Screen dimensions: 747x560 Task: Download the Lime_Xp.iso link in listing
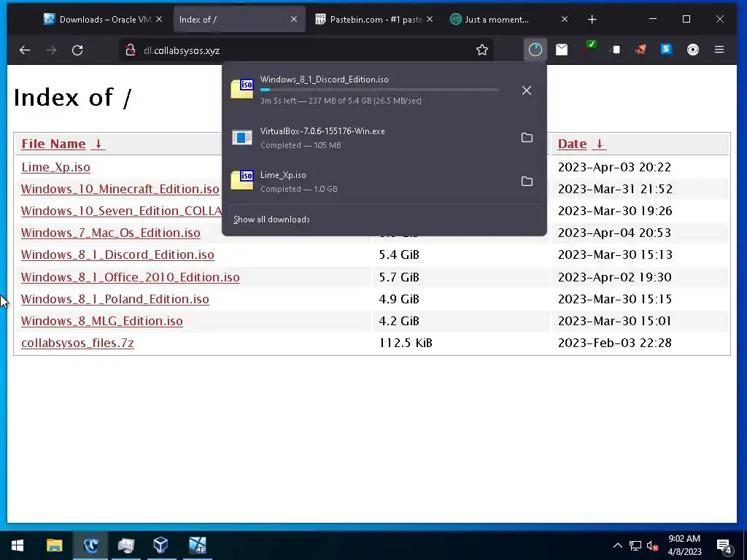pyautogui.click(x=55, y=167)
